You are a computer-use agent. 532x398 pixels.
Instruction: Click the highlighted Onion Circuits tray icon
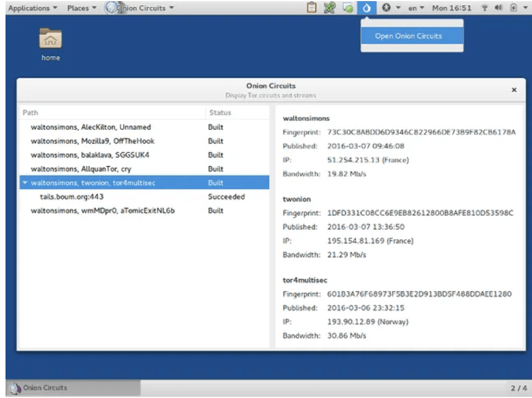367,8
